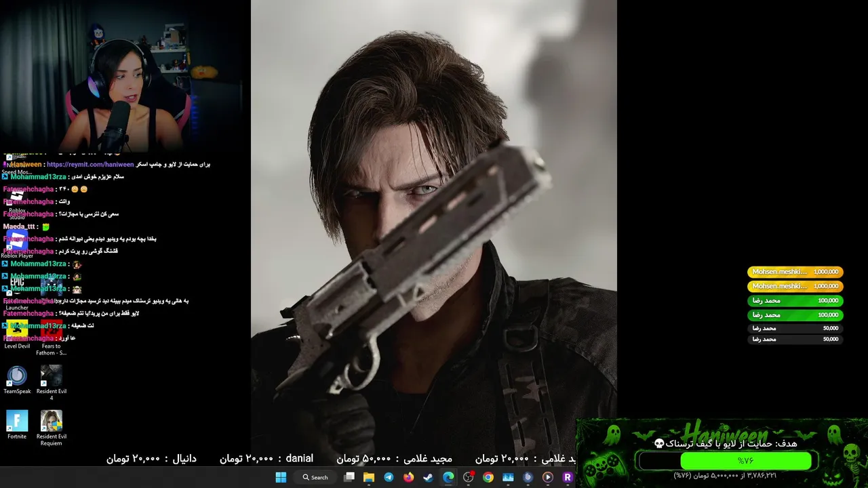Open the purple R app on the taskbar

[568, 477]
